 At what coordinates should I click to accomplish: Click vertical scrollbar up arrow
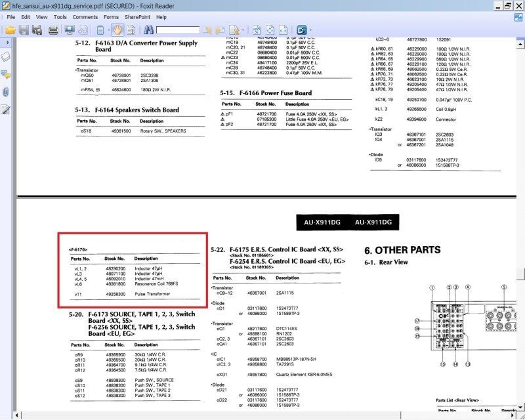pos(520,44)
